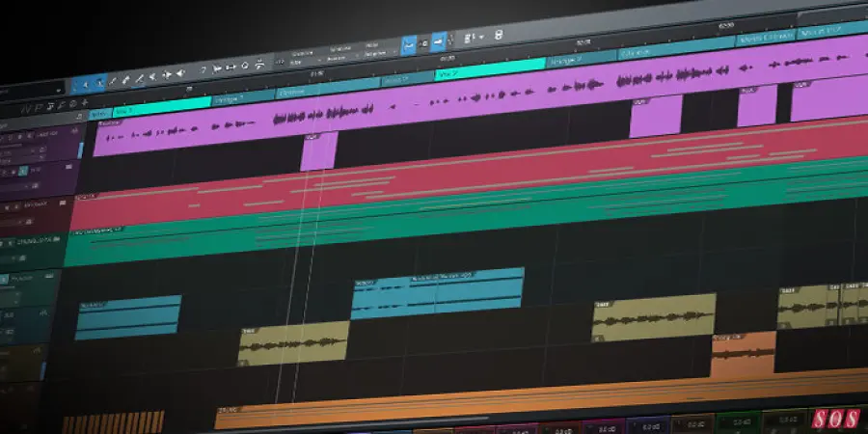
Task: Select the yellow audio clip on the left
Action: coord(294,343)
